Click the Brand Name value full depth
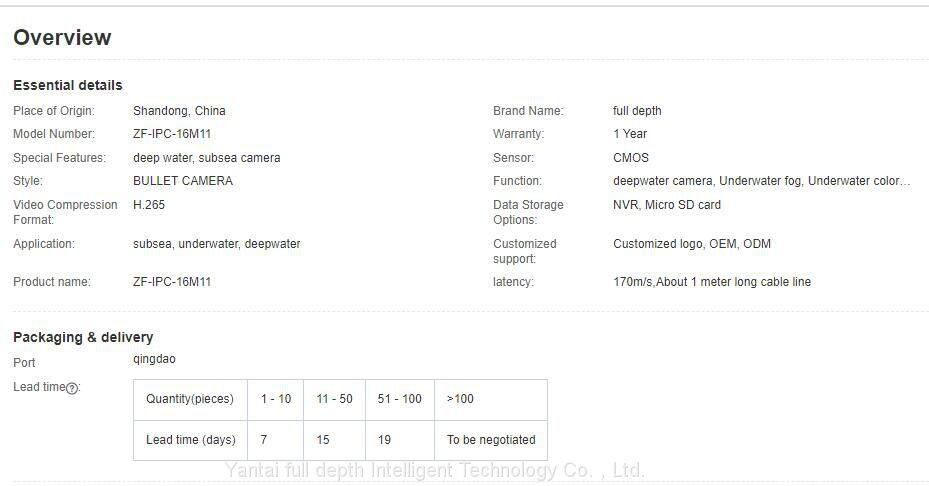Viewport: 929px width, 486px height. [x=637, y=111]
